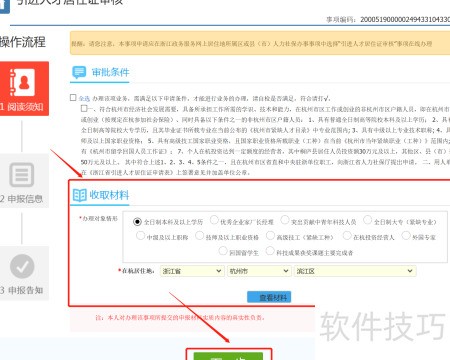Select the 外国专家 radio option
The width and height of the screenshot is (450, 360).
[x=406, y=236]
